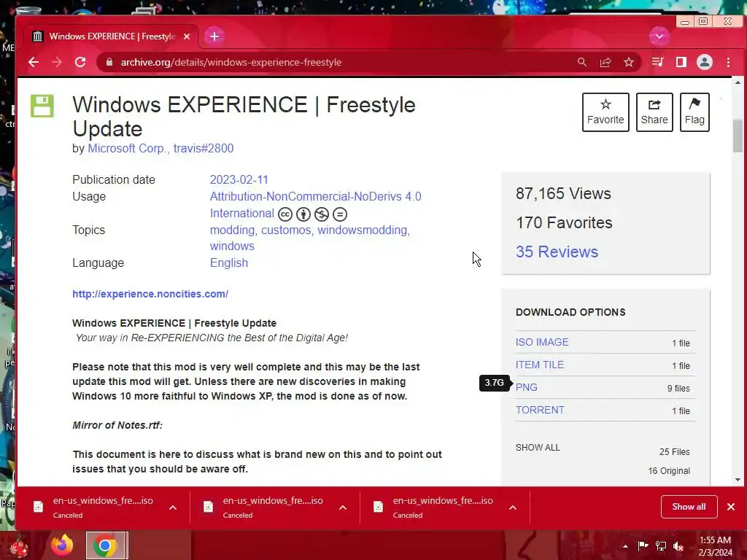
Task: Download the ISO IMAGE file
Action: click(542, 343)
